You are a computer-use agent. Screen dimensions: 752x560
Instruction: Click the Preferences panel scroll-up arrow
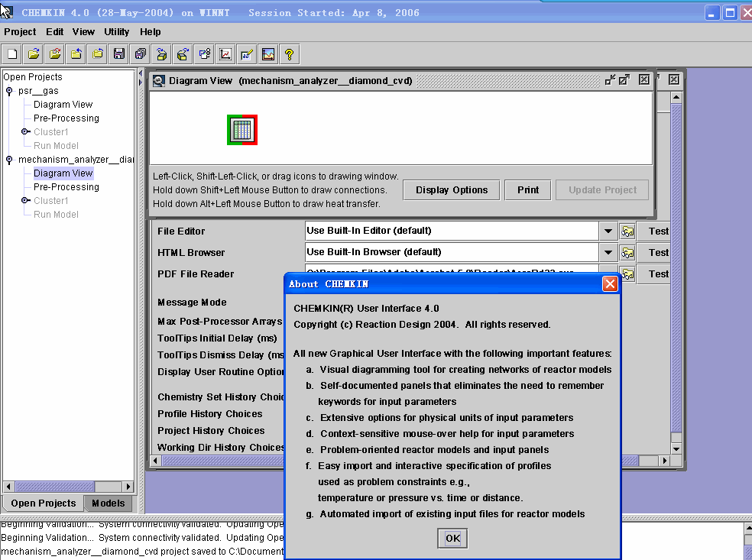pyautogui.click(x=676, y=98)
